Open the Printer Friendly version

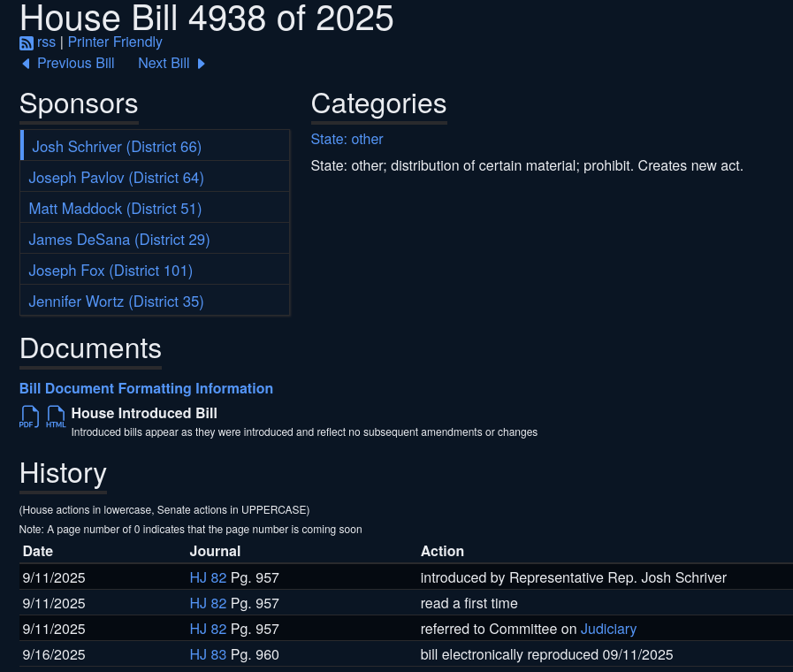[115, 42]
